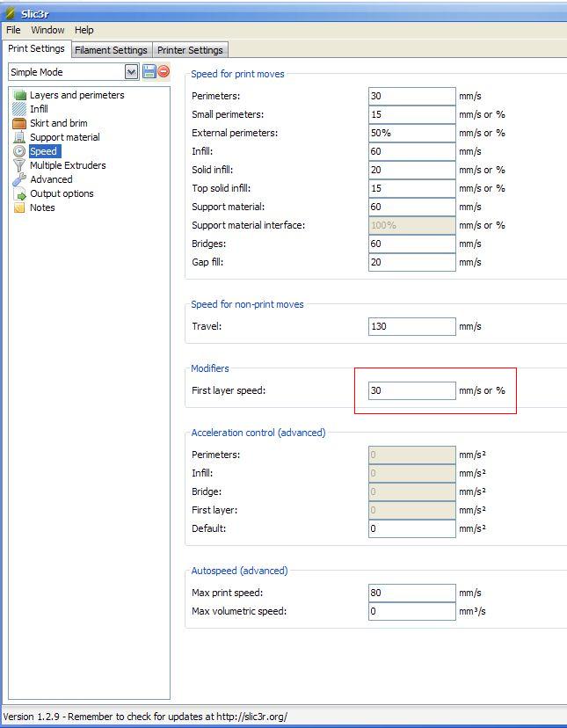The width and height of the screenshot is (567, 728).
Task: Select Output options category
Action: (62, 193)
